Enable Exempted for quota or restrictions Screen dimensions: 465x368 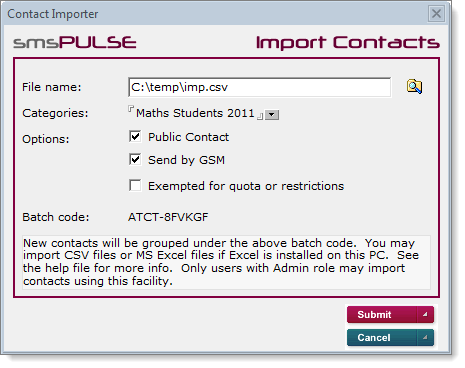coord(135,185)
